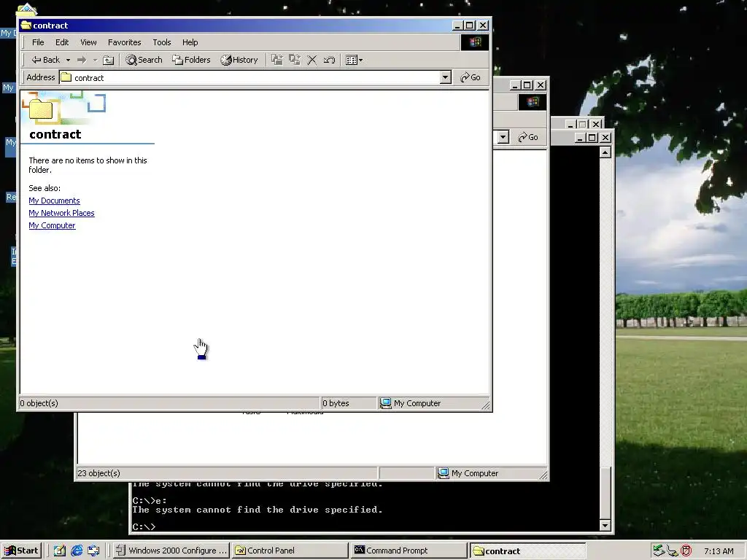Screen dimensions: 747x560
Task: Click the Command Prompt scrollbar down arrow
Action: tap(605, 525)
